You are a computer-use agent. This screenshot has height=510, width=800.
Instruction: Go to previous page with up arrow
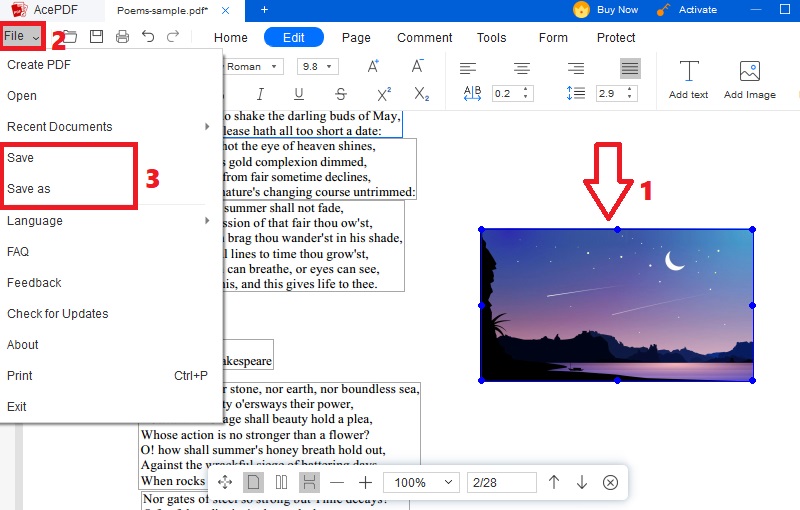coord(554,482)
